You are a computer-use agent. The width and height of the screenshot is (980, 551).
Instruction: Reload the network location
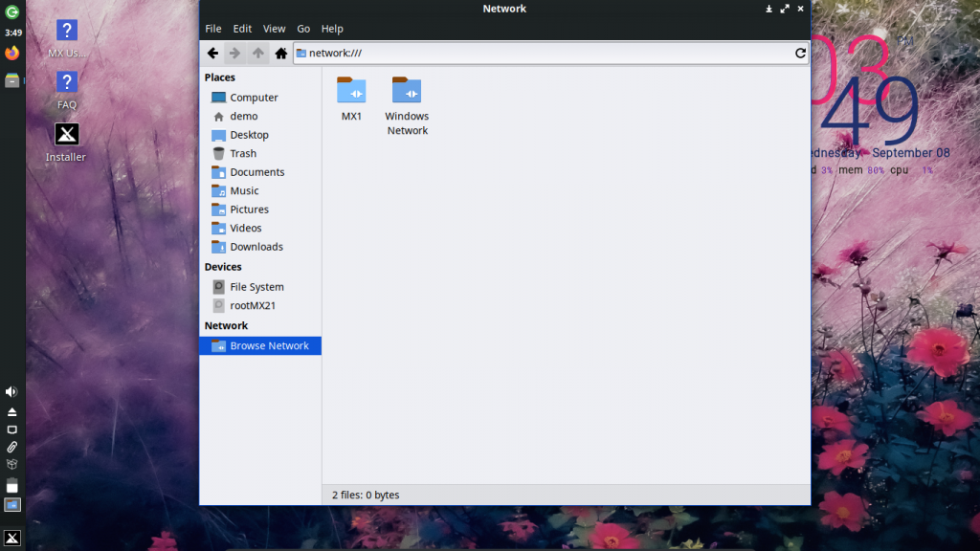pyautogui.click(x=800, y=54)
